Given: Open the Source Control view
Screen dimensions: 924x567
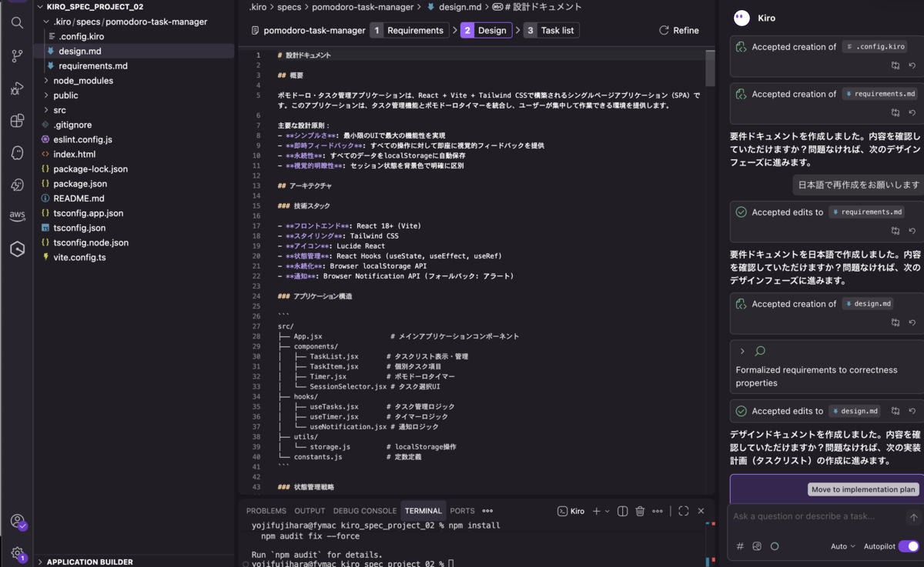Looking at the screenshot, I should click(17, 55).
